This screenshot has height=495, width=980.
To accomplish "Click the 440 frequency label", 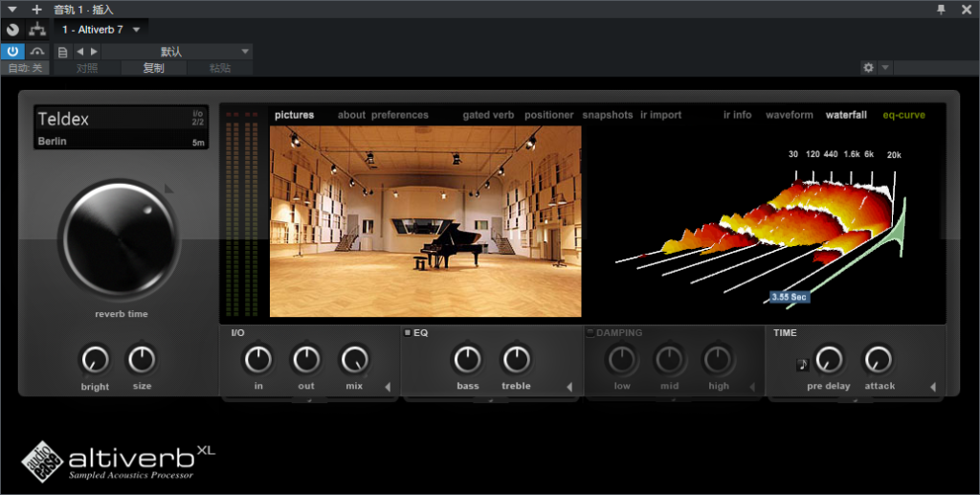I will point(831,154).
